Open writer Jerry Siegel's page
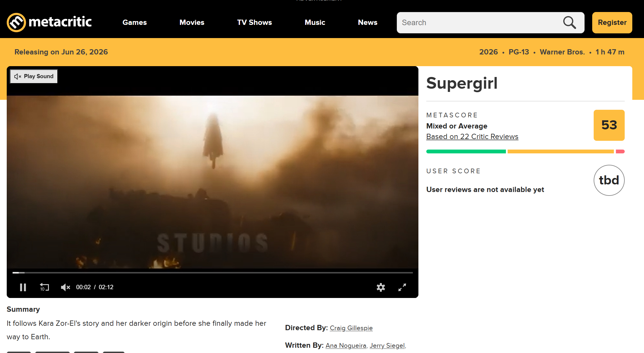Screen dimensions: 644x353 pos(387,346)
